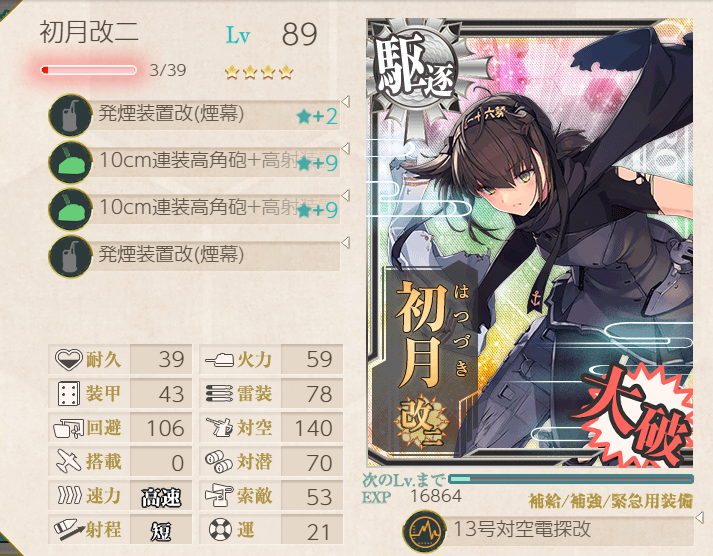Click the radar icon for 13号対空電探改
Image resolution: width=713 pixels, height=556 pixels.
pyautogui.click(x=425, y=531)
